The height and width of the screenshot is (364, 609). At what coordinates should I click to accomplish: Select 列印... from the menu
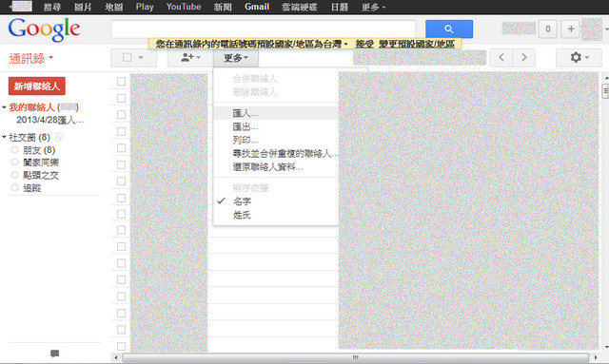tap(246, 140)
